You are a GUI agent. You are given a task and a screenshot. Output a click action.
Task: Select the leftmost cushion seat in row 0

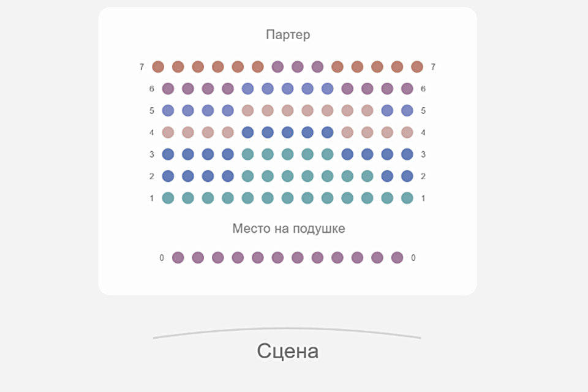[x=178, y=258]
